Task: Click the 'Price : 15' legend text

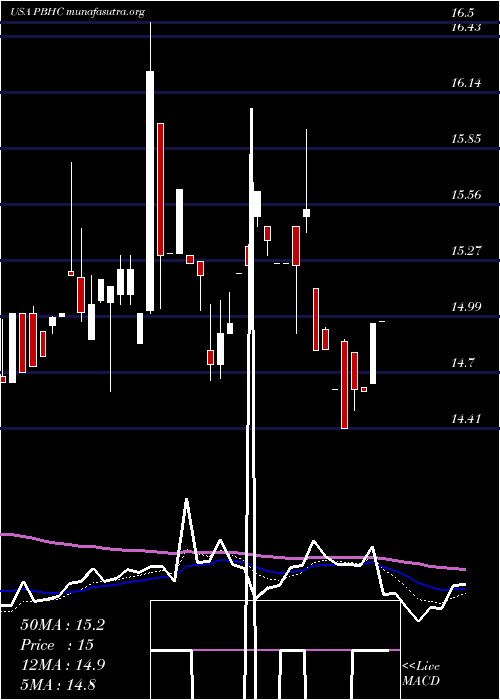Action: (57, 645)
